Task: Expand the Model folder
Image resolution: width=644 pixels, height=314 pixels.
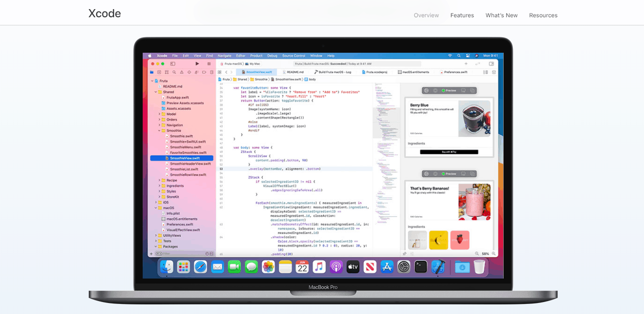Action: click(x=159, y=114)
